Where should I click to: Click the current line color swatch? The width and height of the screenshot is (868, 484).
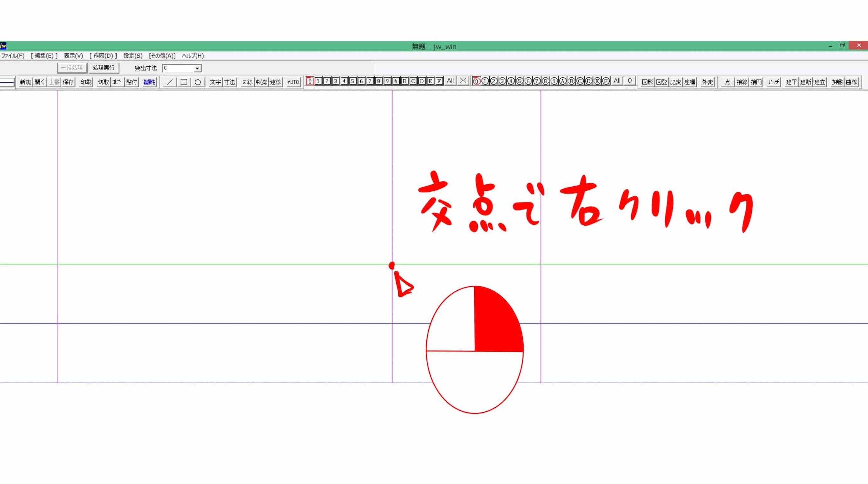pos(7,82)
